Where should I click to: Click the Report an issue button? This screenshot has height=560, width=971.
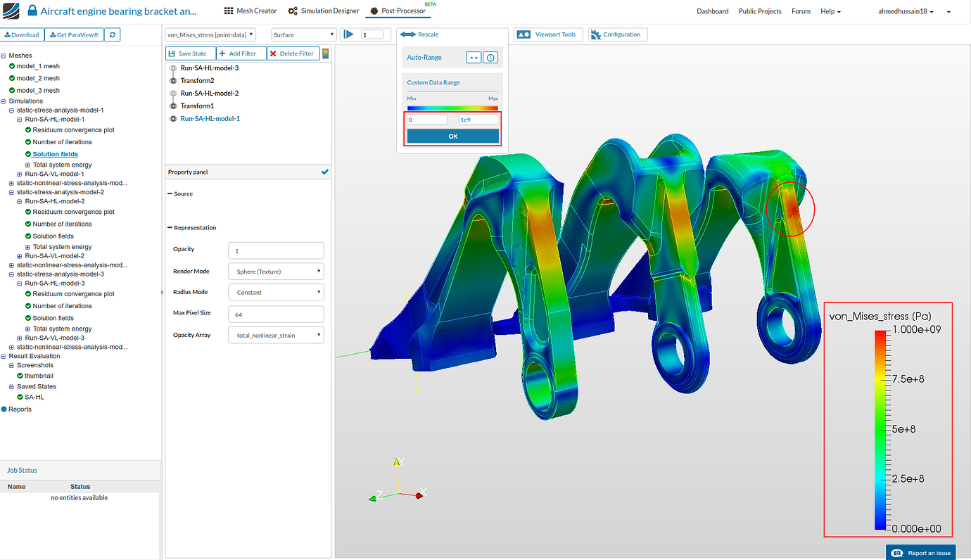[920, 552]
